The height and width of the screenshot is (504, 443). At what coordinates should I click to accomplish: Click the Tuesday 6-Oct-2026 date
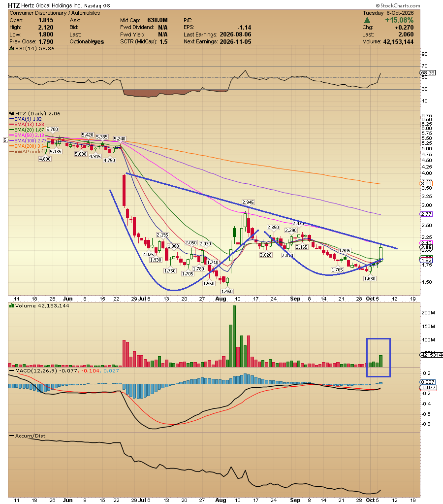tap(388, 13)
